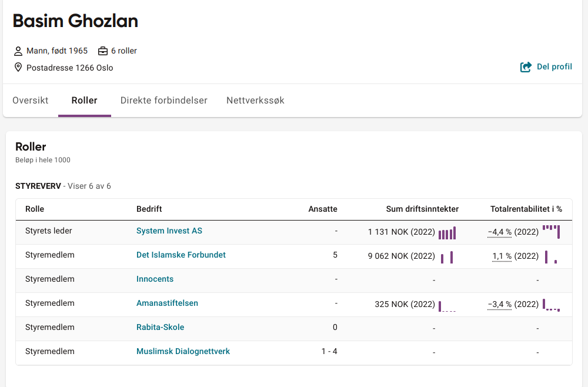Click System Invest AS revenue bar chart

click(x=447, y=233)
